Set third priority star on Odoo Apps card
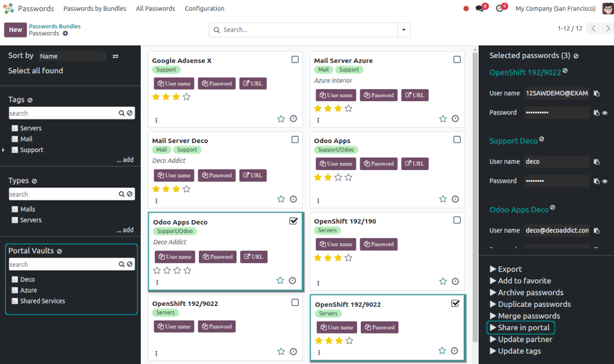This screenshot has width=614, height=364. click(x=338, y=177)
